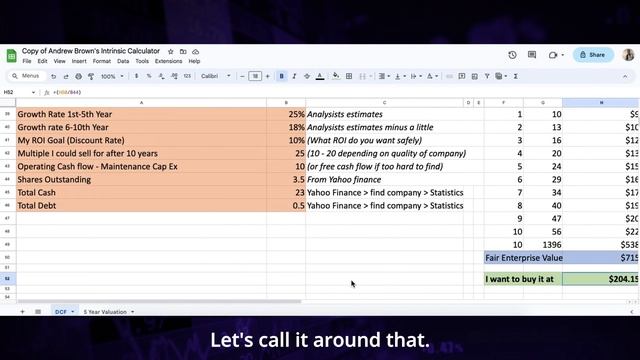Image resolution: width=640 pixels, height=360 pixels.
Task: Open the name box dropdown for H52
Action: coord(33,92)
